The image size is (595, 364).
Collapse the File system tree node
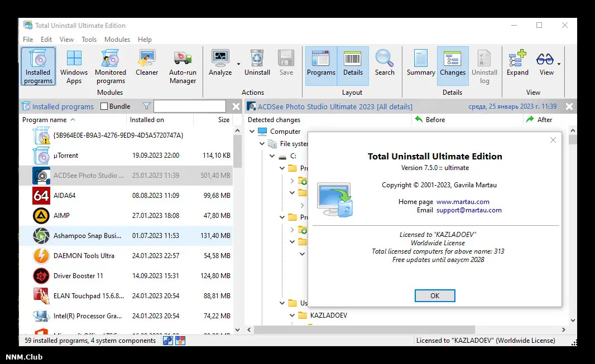262,144
